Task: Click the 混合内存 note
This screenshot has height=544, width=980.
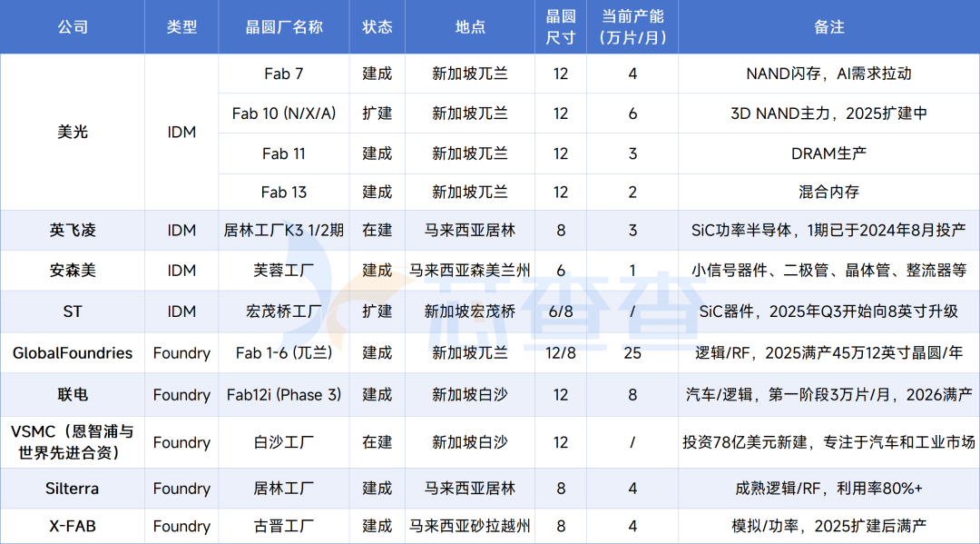Action: pyautogui.click(x=828, y=192)
